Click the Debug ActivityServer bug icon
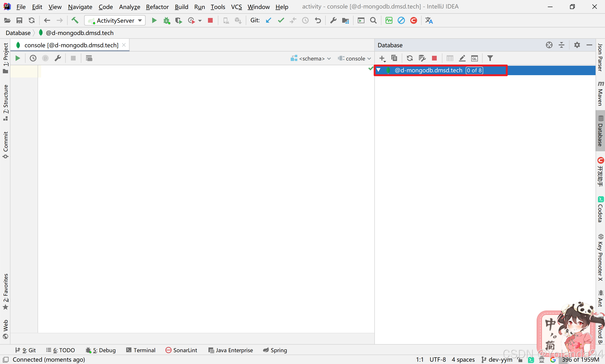605x364 pixels. click(x=167, y=21)
